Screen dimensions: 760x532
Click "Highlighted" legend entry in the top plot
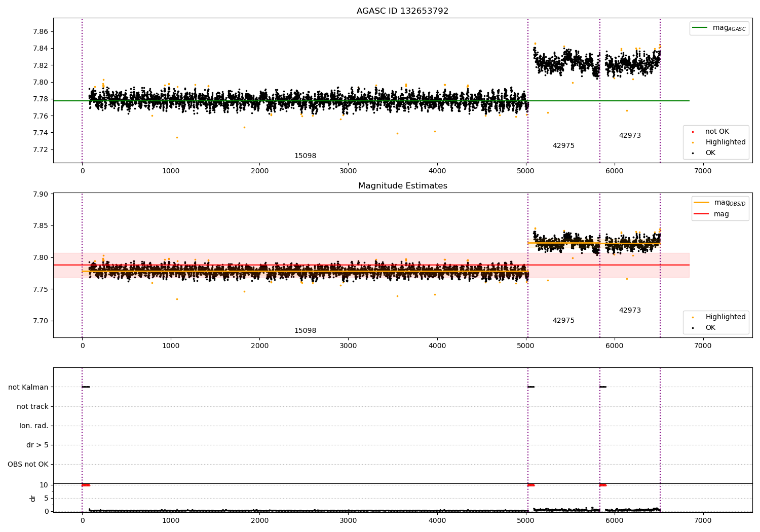[x=725, y=142]
